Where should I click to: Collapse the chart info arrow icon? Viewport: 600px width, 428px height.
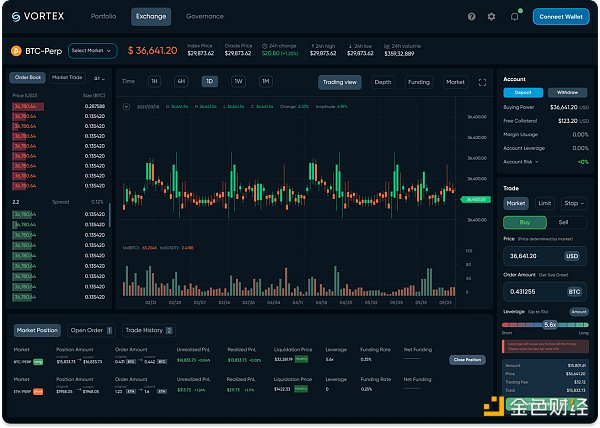(x=126, y=105)
